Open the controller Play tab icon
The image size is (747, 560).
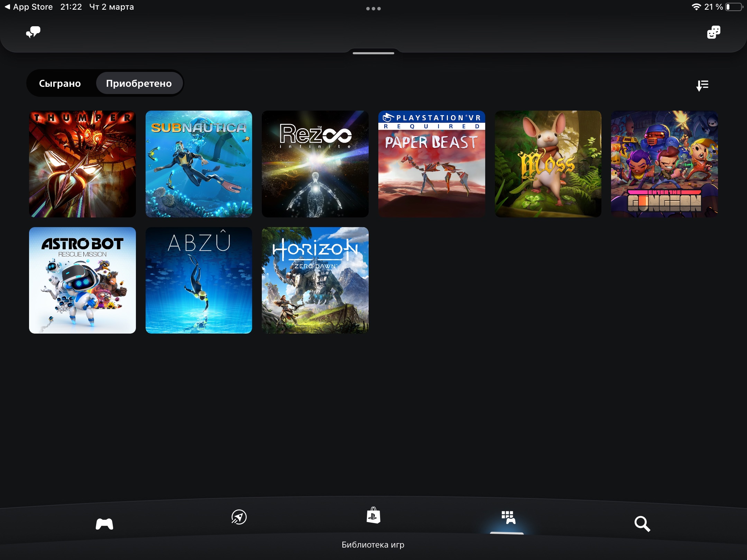pyautogui.click(x=104, y=524)
